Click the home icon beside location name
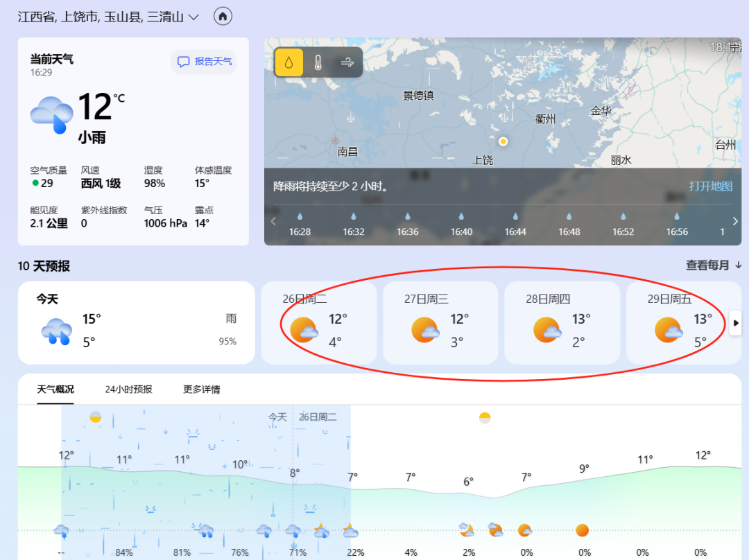This screenshot has width=749, height=560. point(223,17)
